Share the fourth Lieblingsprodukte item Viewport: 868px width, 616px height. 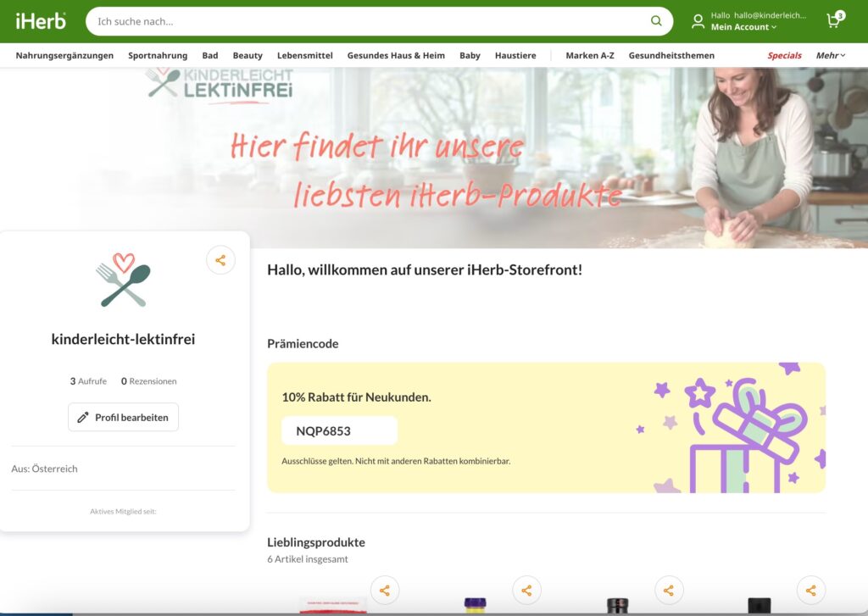point(811,591)
